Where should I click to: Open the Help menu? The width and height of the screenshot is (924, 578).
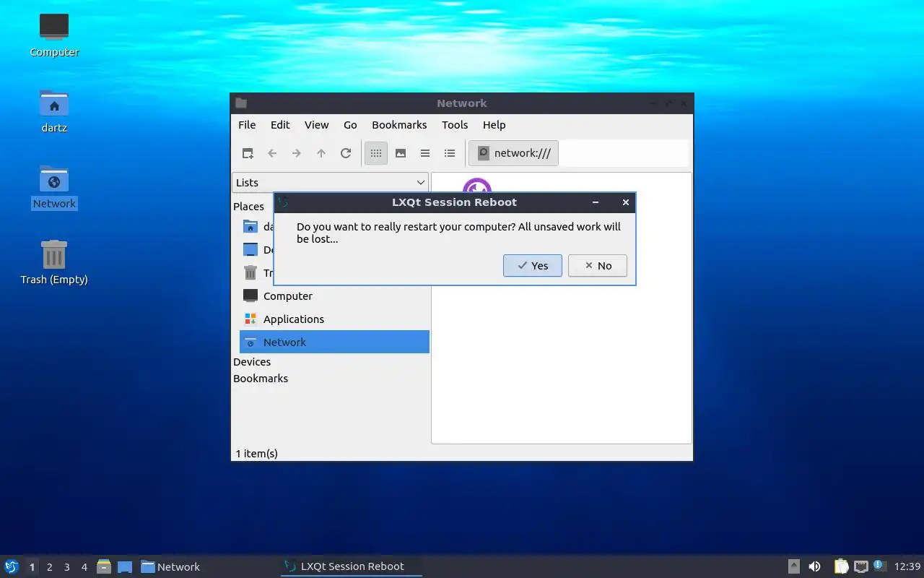[x=494, y=125]
